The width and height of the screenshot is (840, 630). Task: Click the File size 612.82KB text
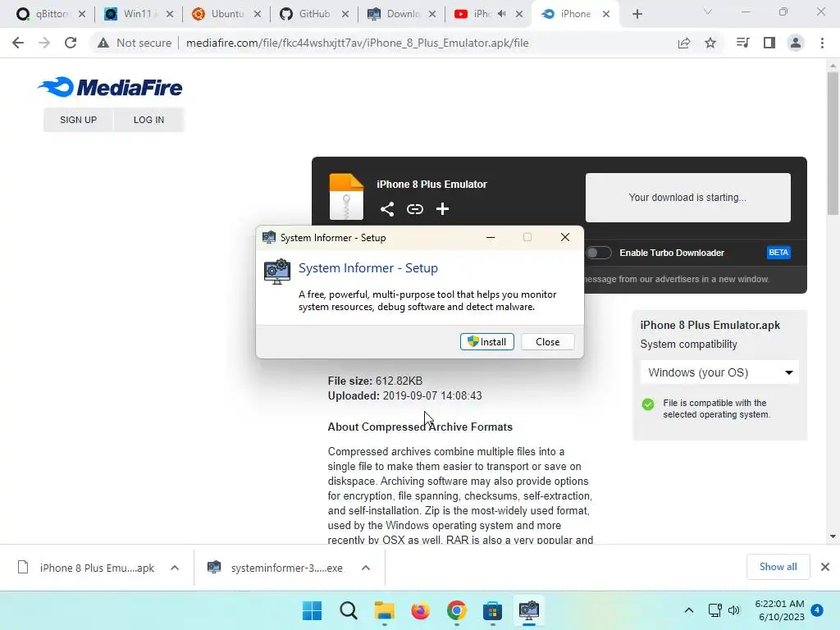(375, 381)
